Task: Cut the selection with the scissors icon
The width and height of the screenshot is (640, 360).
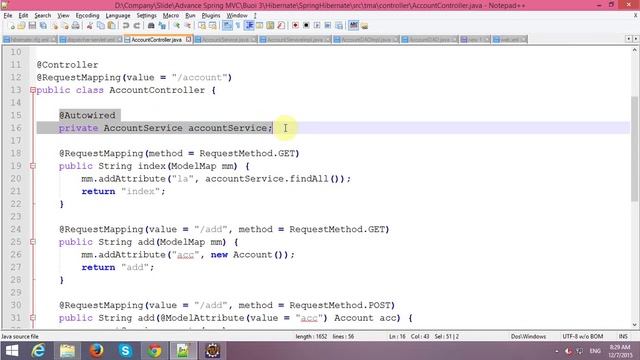Action: 89,25
